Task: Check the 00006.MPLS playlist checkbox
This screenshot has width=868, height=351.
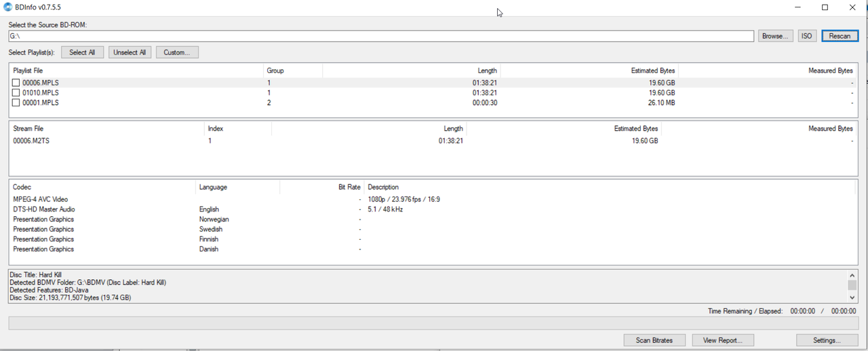Action: 16,83
